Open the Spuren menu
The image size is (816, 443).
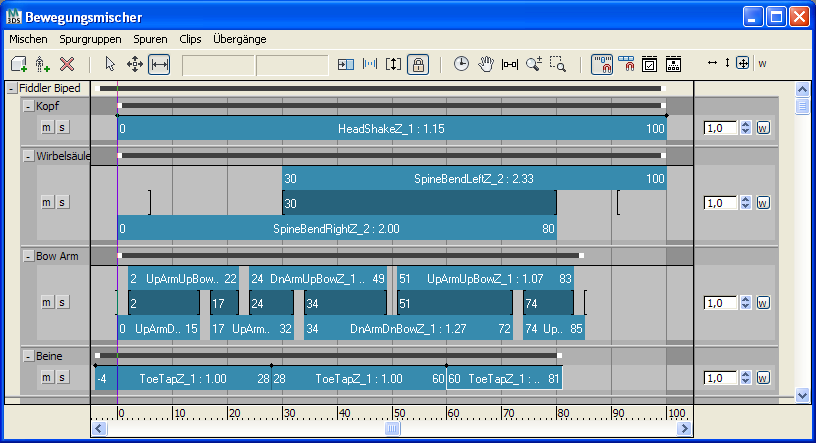tap(150, 39)
